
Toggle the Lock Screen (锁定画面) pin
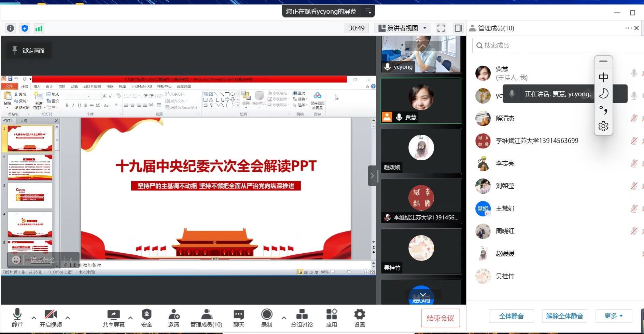pos(29,51)
